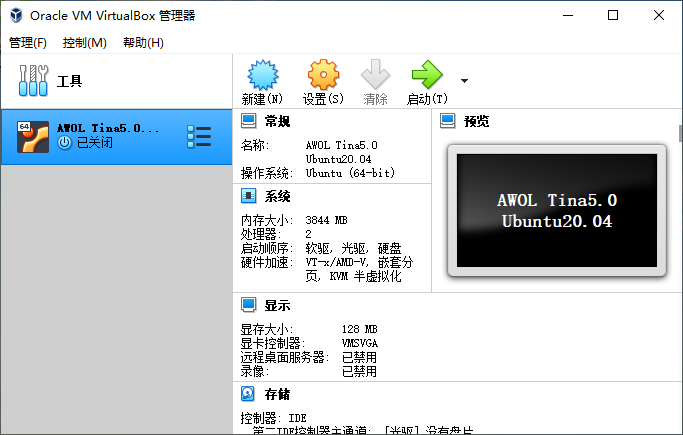The width and height of the screenshot is (683, 435).
Task: Click the 显示 (Display) section header
Action: (x=277, y=305)
